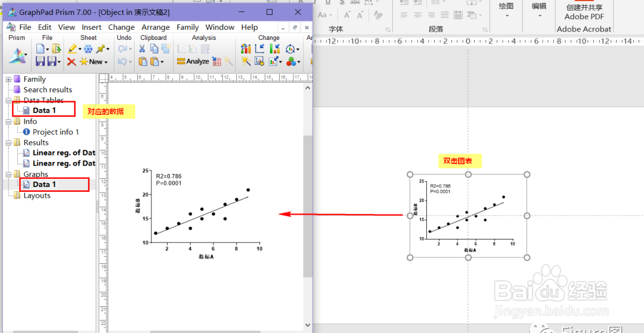Open the Arrange menu
The image size is (644, 333).
point(155,27)
